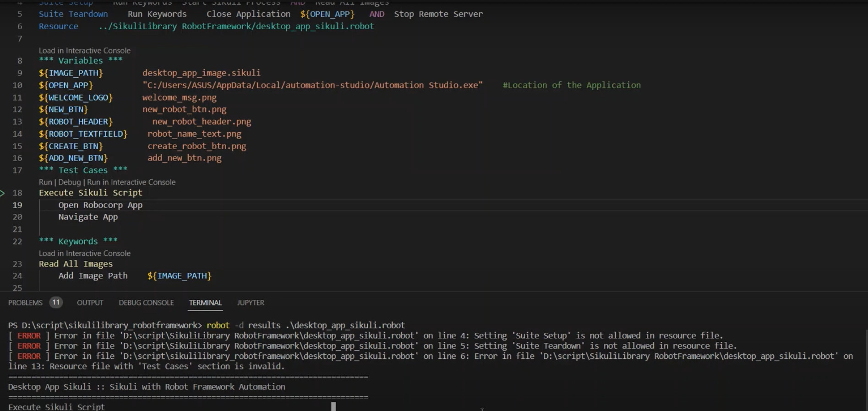Click the Resource file path on line 6
868x411 pixels.
[236, 27]
